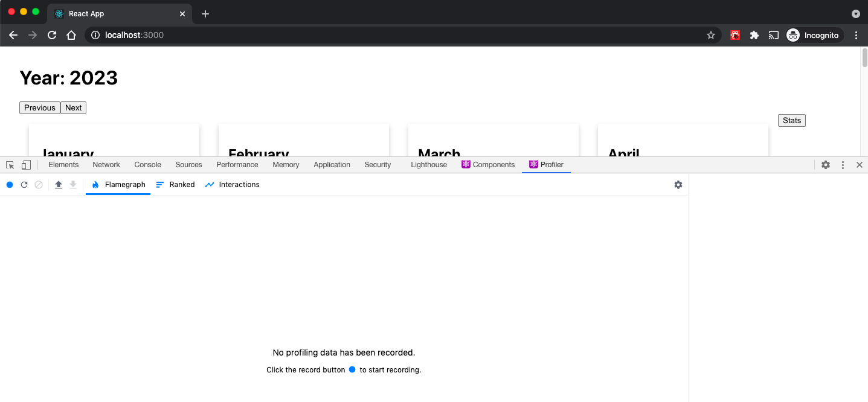Open Profiler settings gear
This screenshot has height=402, width=868.
(x=678, y=185)
